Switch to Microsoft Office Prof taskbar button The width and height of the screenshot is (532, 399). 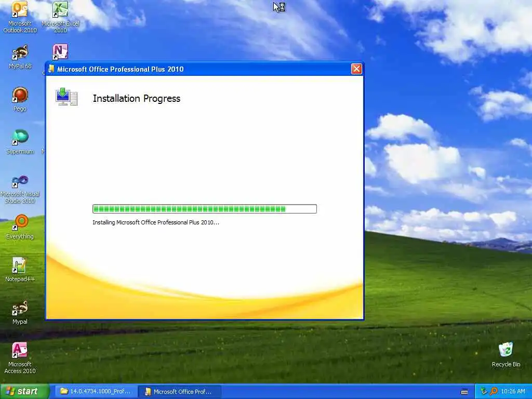pos(180,392)
